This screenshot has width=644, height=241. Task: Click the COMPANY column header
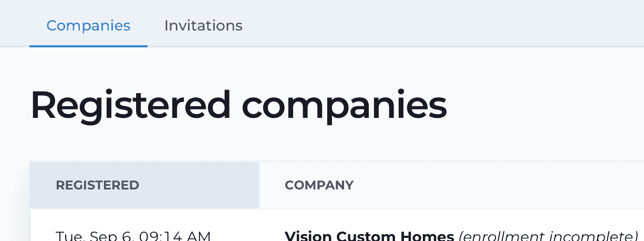click(x=319, y=185)
